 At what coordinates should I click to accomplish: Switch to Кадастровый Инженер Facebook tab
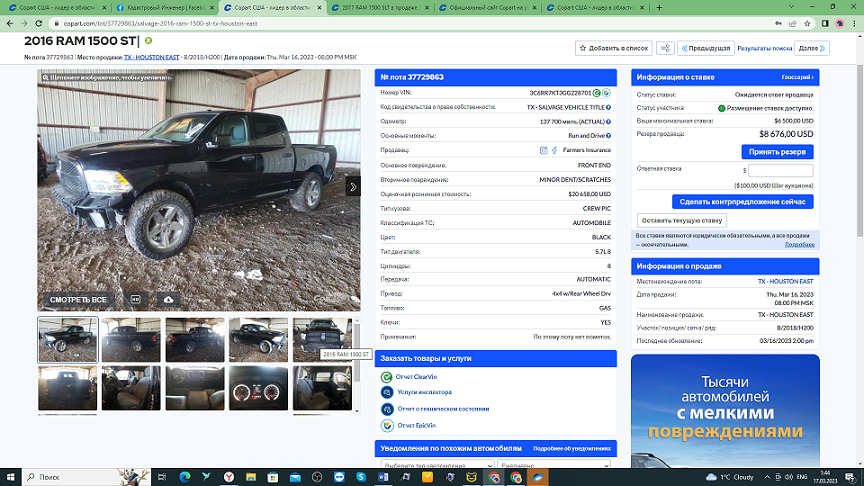pyautogui.click(x=165, y=8)
